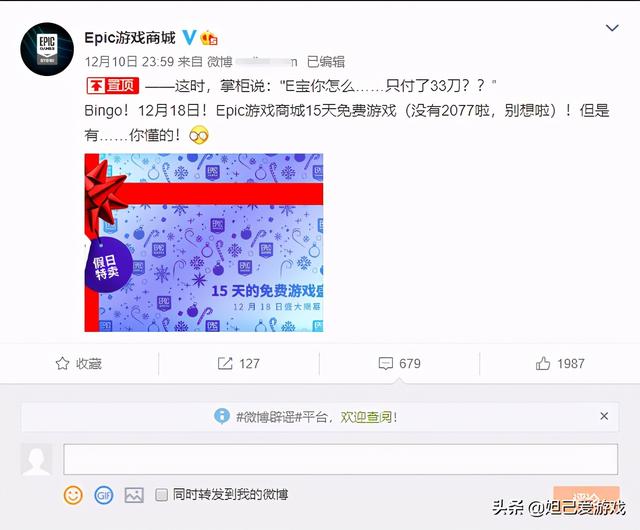
Task: Click the blue info icon in the notice
Action: [x=222, y=416]
